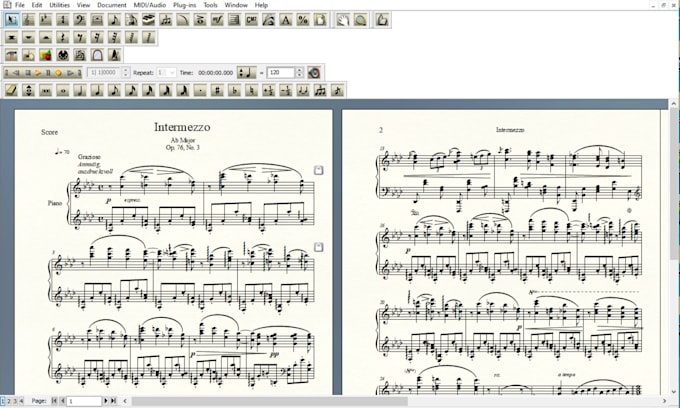The image size is (680, 408).
Task: Select the Repeat tool
Action: 234,20
